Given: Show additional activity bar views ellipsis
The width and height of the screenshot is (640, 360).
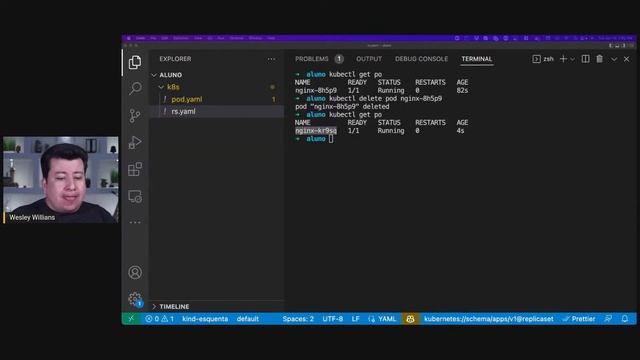Looking at the screenshot, I should click(135, 222).
